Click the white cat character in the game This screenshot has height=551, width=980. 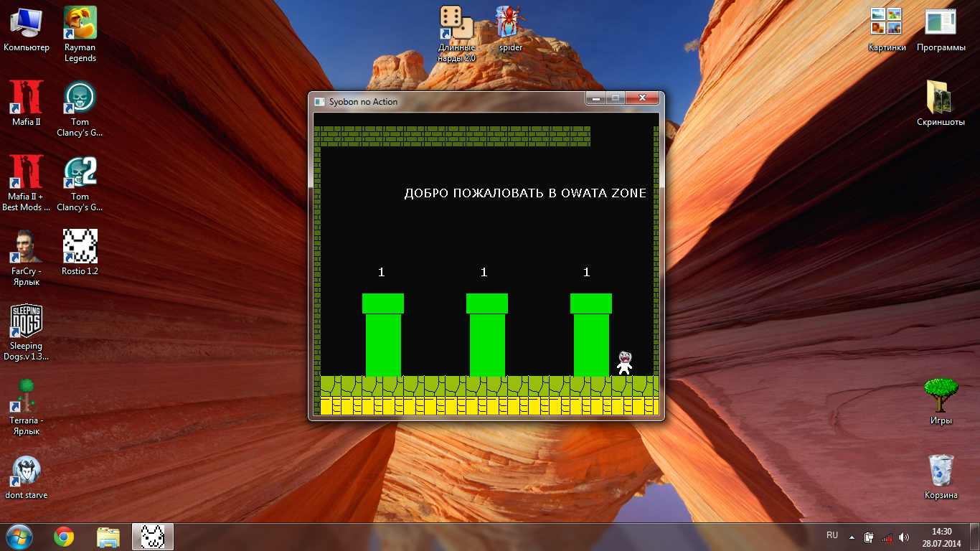point(625,363)
